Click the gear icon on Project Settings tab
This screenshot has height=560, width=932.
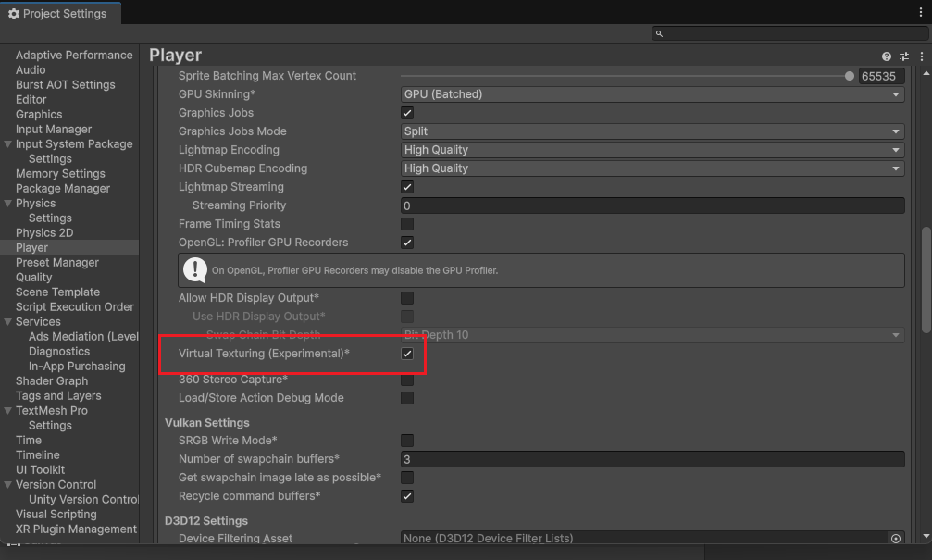click(14, 14)
